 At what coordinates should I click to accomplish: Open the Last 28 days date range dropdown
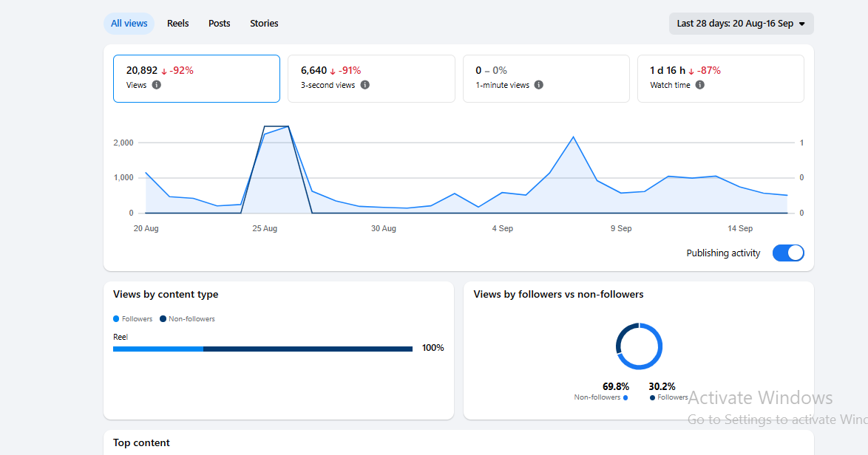(742, 24)
